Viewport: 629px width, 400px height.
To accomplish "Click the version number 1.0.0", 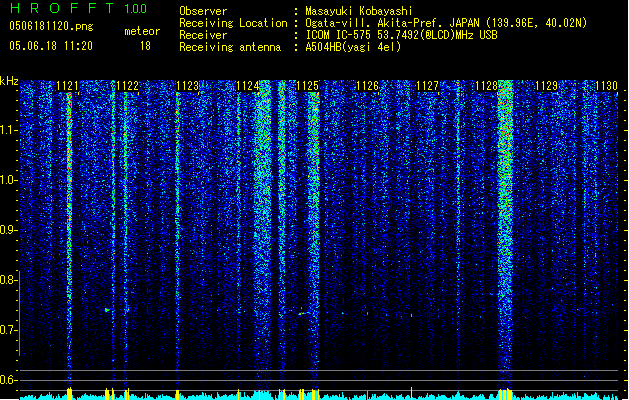I will pos(135,9).
